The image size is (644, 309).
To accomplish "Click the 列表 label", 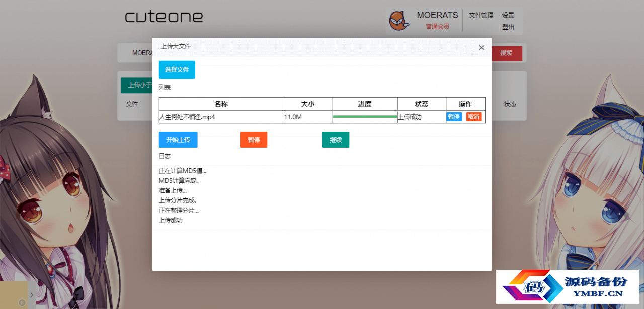I will click(165, 87).
